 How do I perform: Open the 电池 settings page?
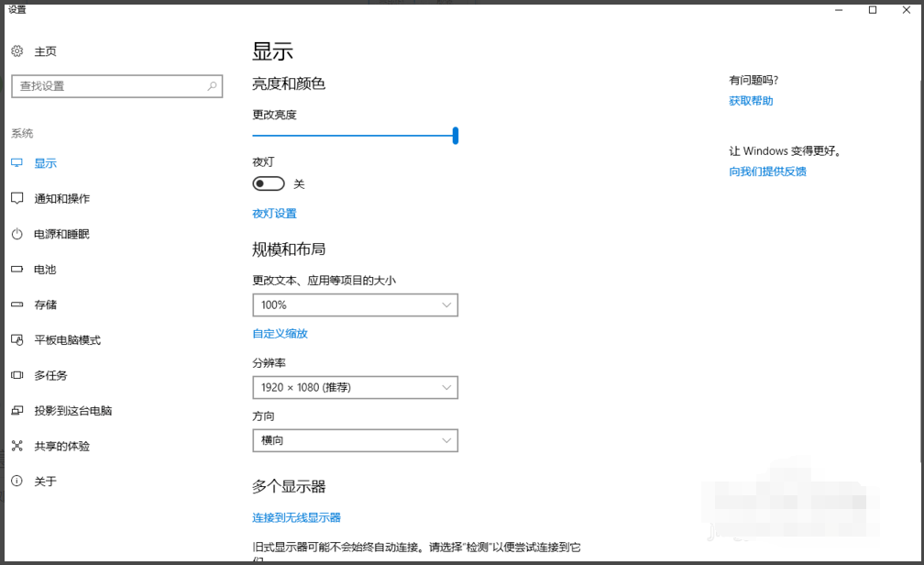click(x=43, y=269)
